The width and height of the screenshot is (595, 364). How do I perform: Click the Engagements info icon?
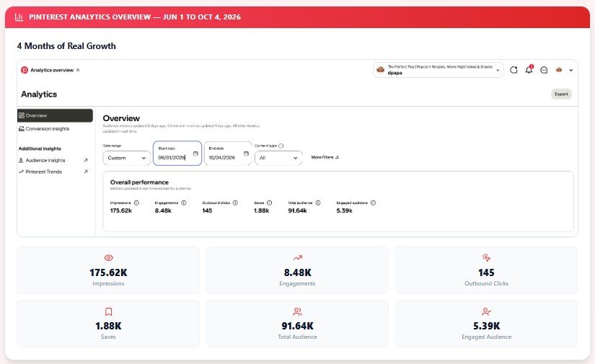[x=184, y=203]
